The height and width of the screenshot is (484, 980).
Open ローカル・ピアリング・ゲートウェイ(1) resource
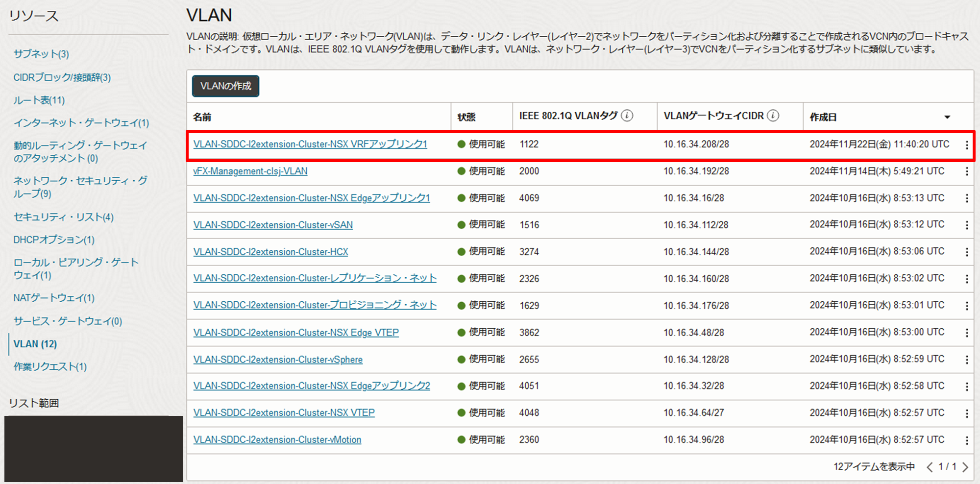(x=76, y=268)
